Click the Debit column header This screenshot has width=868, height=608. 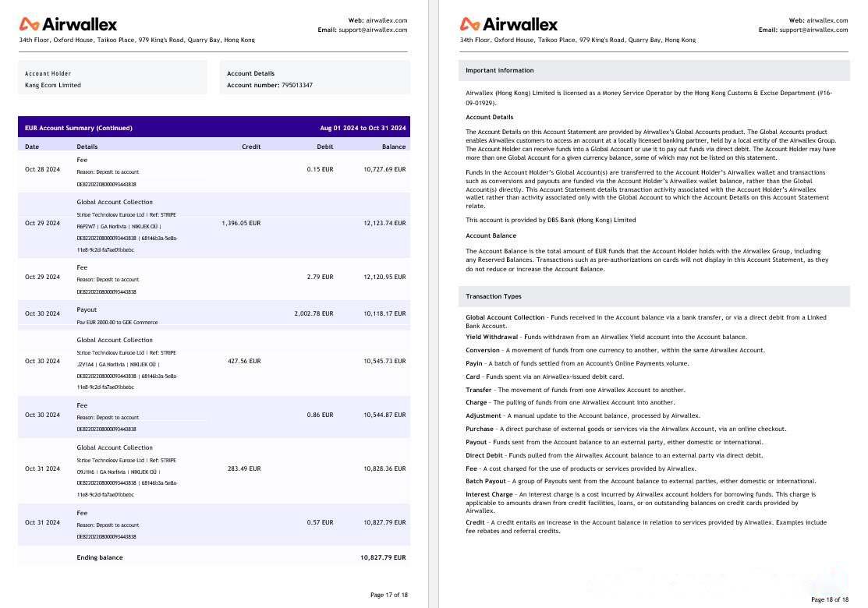click(324, 147)
